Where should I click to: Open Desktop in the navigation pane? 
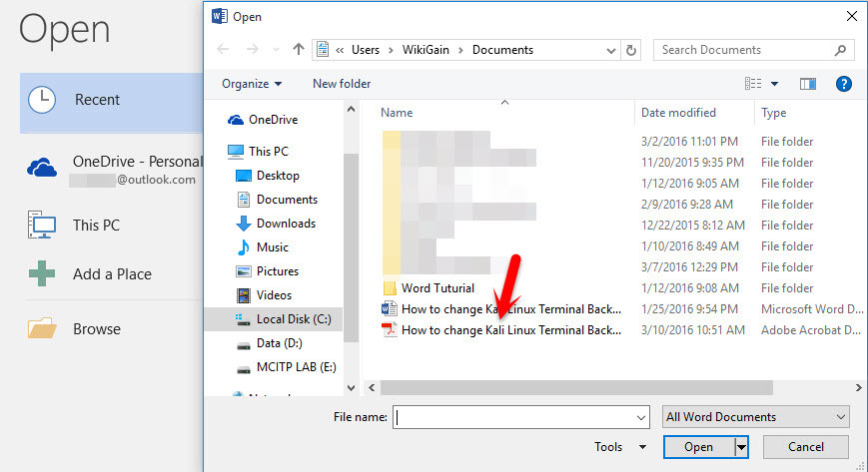[x=268, y=176]
